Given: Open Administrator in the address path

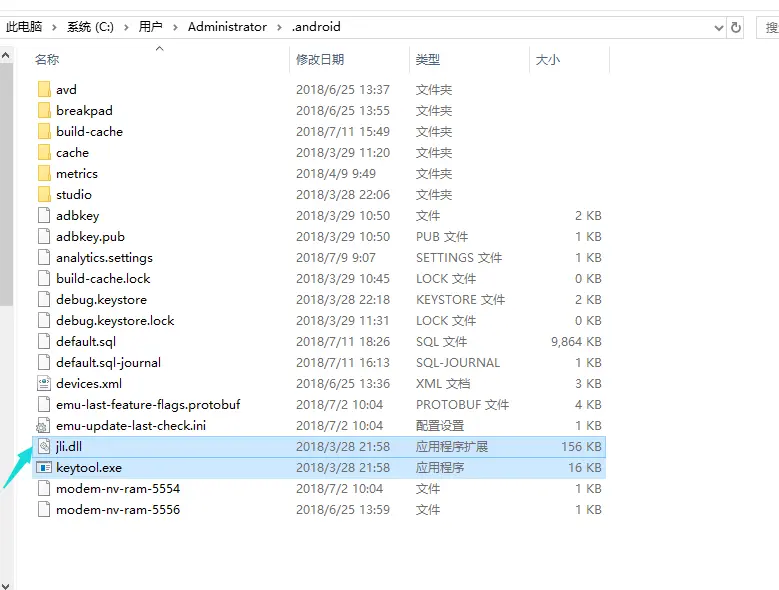Looking at the screenshot, I should tap(227, 27).
